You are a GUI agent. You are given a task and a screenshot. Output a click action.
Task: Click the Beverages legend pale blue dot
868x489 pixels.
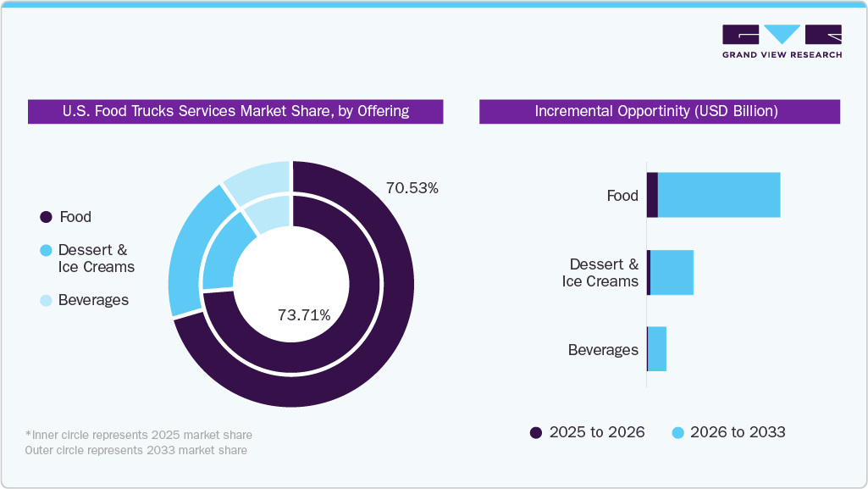pos(46,300)
